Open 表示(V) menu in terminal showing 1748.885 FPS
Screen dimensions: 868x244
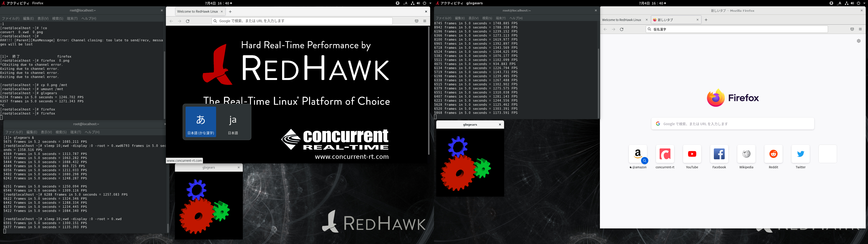473,18
